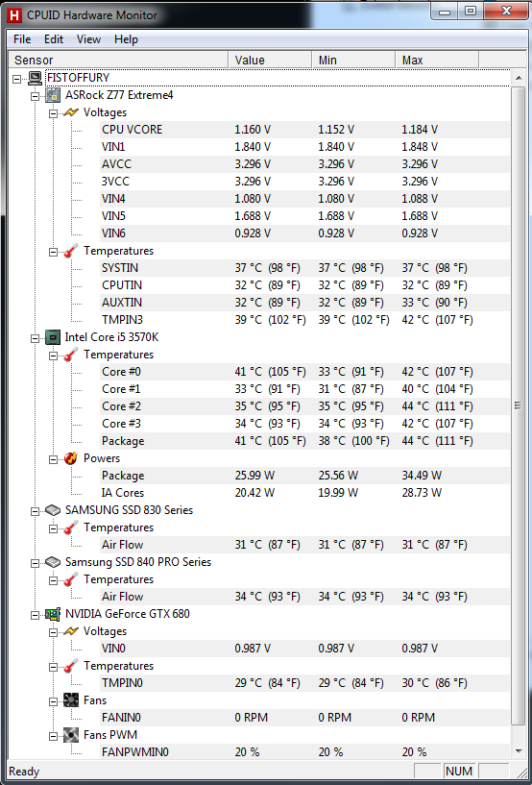
Task: Click the Intel Core i5 3570K chip icon
Action: [53, 337]
